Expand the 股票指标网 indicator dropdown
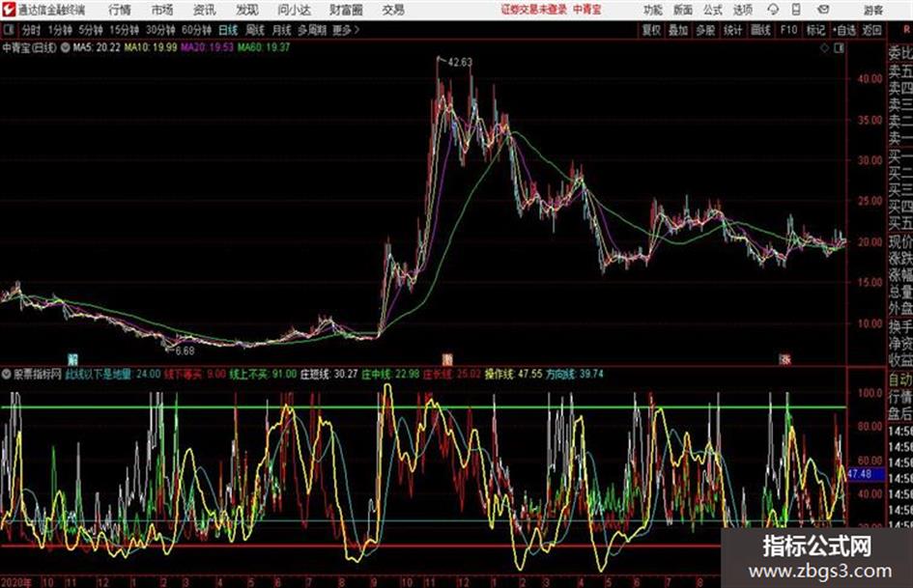 click(x=7, y=374)
